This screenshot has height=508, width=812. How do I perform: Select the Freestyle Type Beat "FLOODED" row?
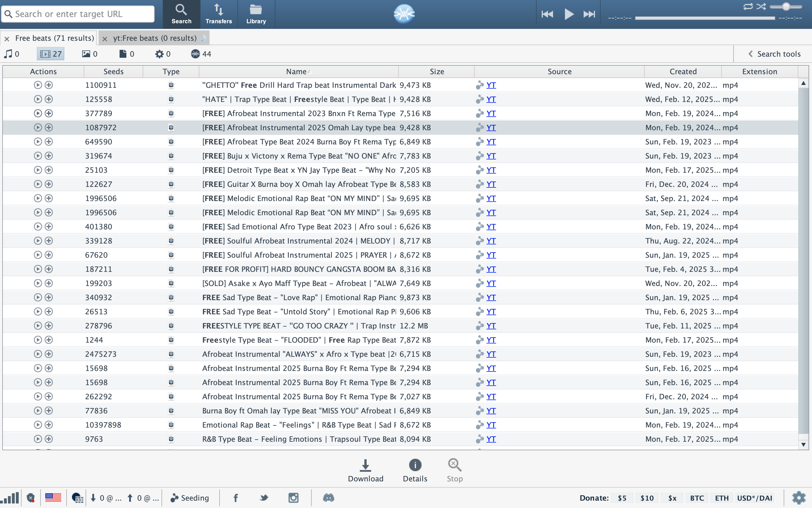pyautogui.click(x=400, y=340)
